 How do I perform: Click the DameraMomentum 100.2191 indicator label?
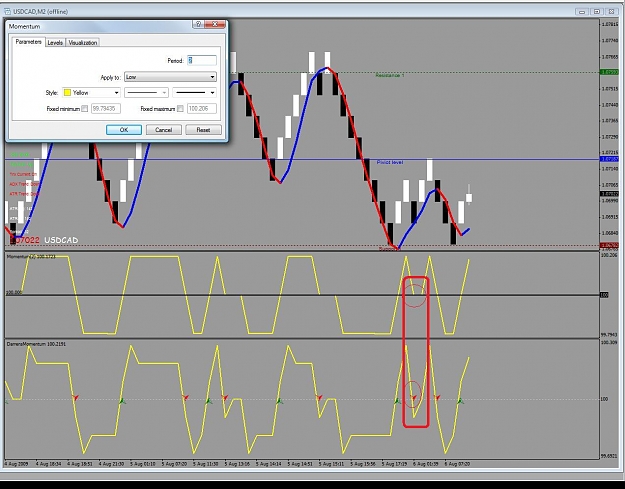[x=36, y=344]
